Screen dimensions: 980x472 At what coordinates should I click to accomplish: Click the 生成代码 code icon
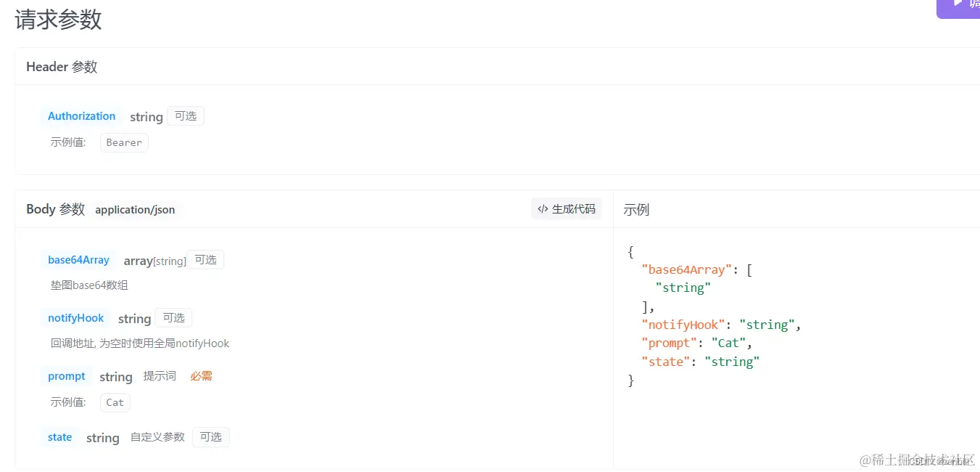[543, 209]
